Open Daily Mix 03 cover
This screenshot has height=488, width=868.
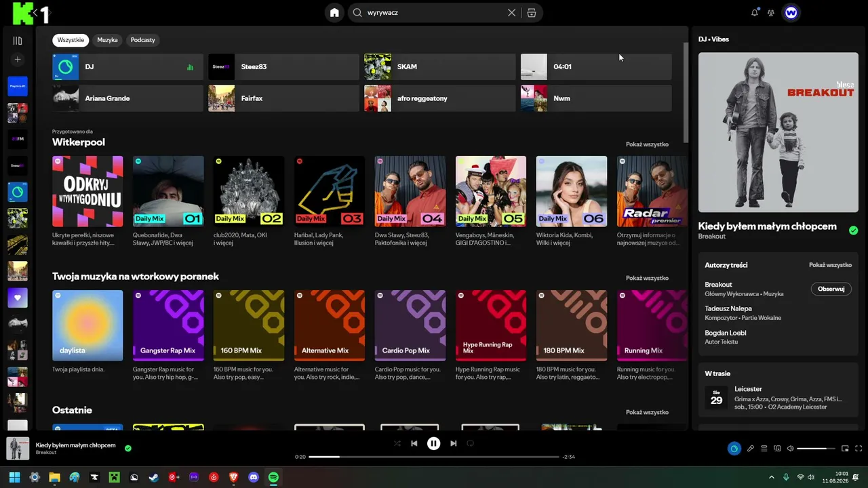(330, 191)
